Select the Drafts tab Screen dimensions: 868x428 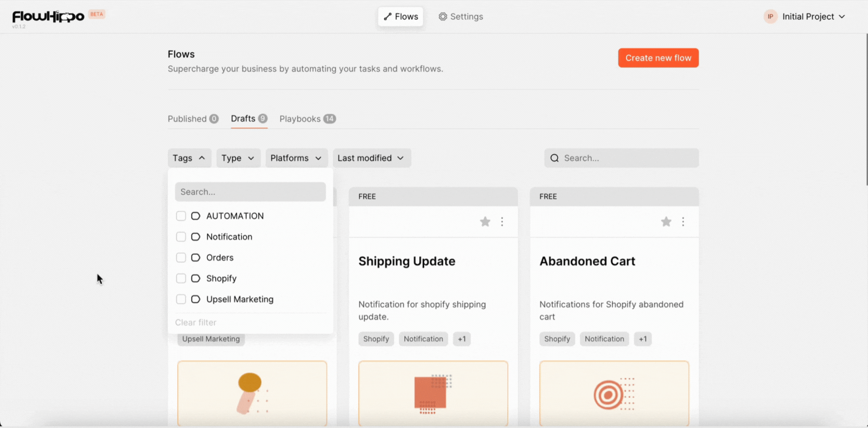(249, 119)
